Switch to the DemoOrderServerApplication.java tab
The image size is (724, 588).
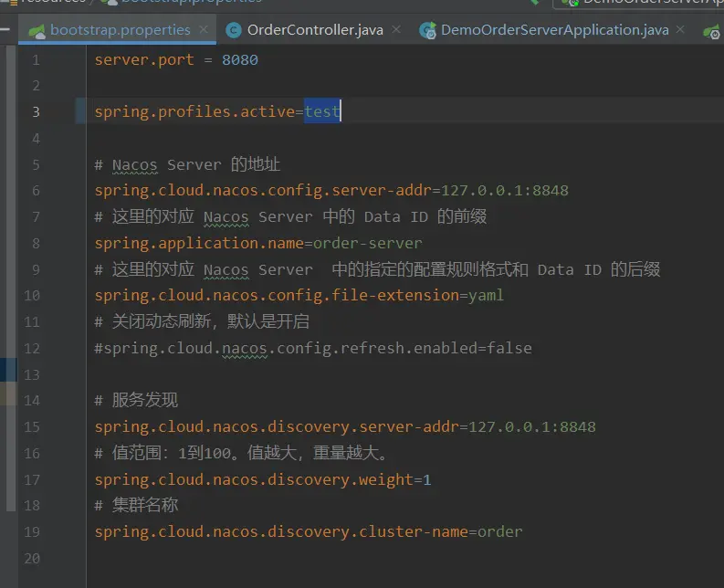tap(553, 30)
